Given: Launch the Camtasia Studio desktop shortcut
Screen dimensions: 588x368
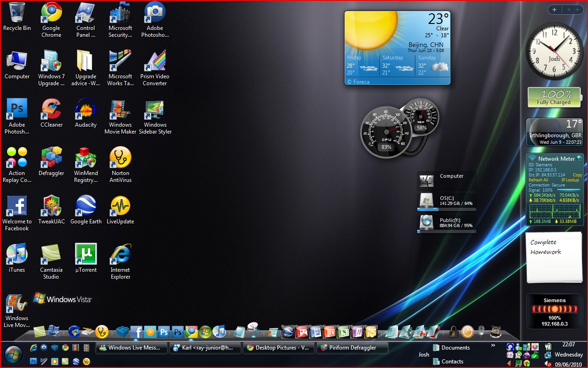Looking at the screenshot, I should 52,262.
